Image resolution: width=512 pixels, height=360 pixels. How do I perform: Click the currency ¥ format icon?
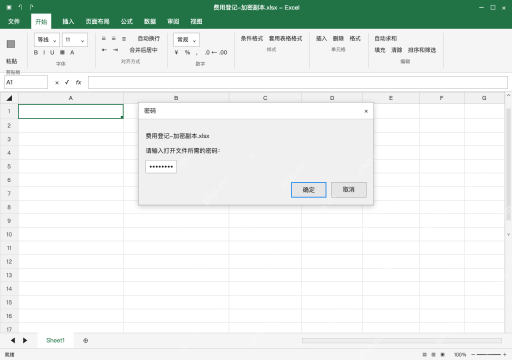click(176, 52)
